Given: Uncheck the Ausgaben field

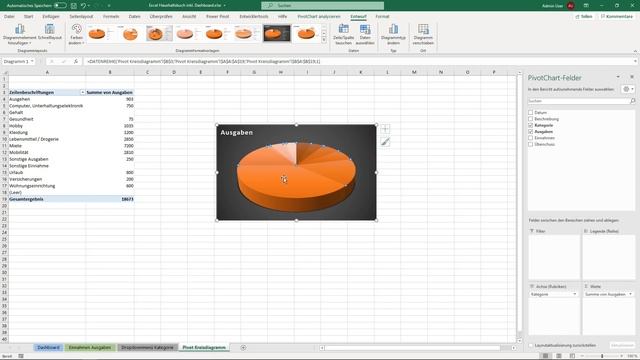Looking at the screenshot, I should [x=531, y=131].
